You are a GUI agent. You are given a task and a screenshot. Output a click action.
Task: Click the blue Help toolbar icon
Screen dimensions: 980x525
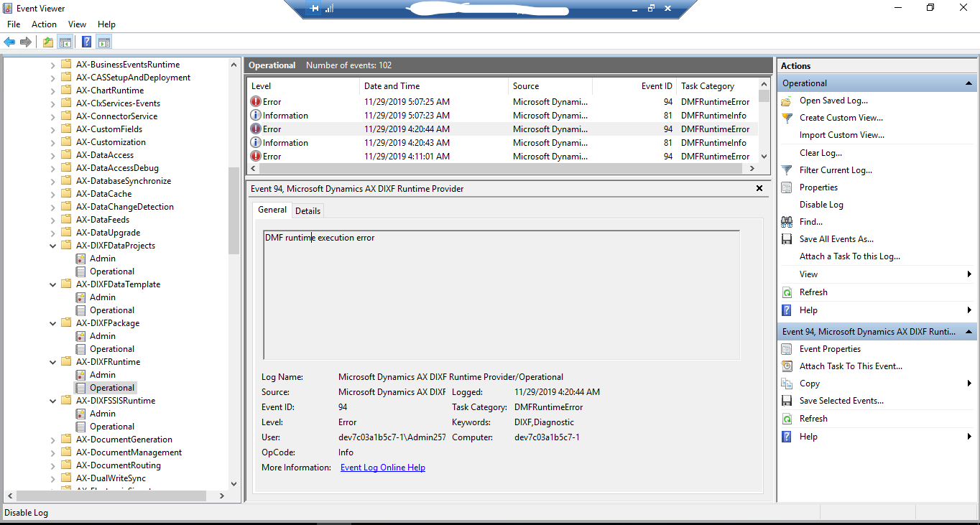click(87, 42)
